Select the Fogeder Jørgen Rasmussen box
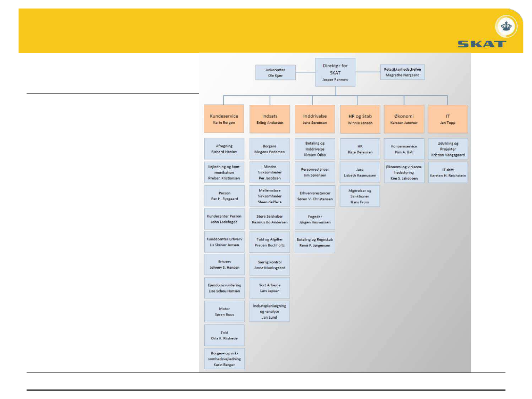The height and width of the screenshot is (399, 532). (x=315, y=219)
